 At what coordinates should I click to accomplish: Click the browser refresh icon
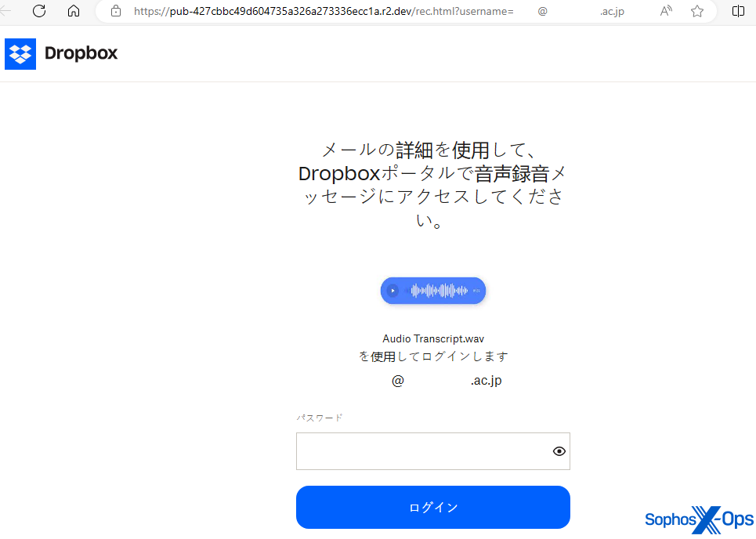[39, 11]
